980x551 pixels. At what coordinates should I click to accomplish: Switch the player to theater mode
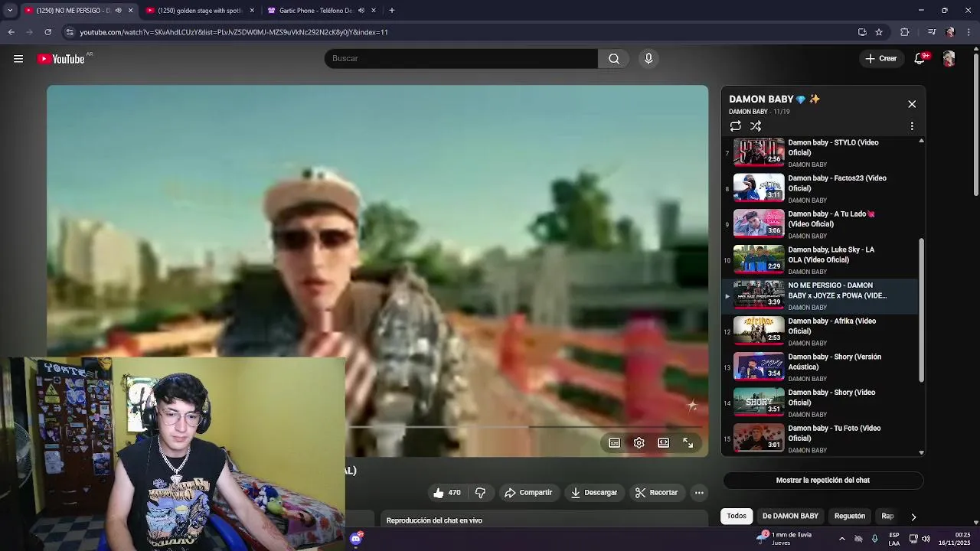[x=663, y=443]
